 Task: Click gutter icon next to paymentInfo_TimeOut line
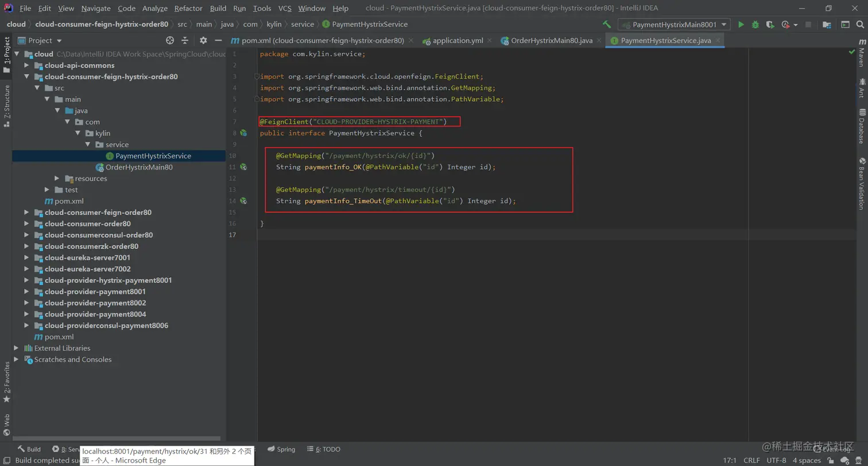point(243,201)
